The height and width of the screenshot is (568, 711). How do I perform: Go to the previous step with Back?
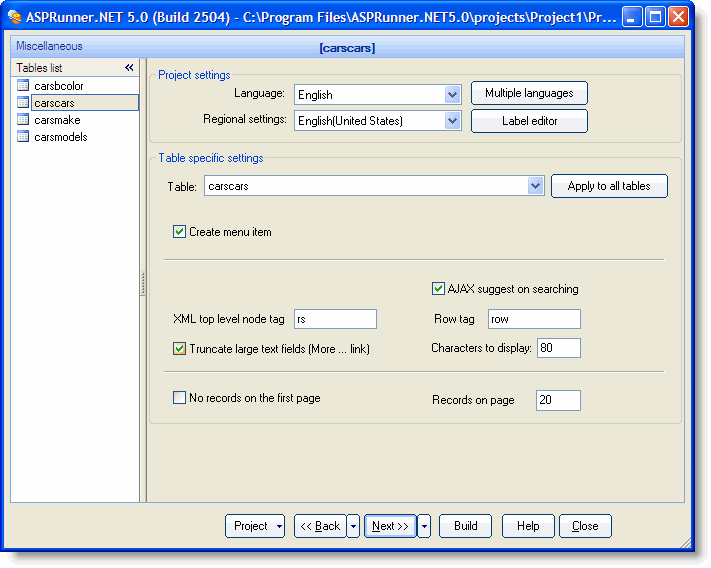pyautogui.click(x=320, y=526)
